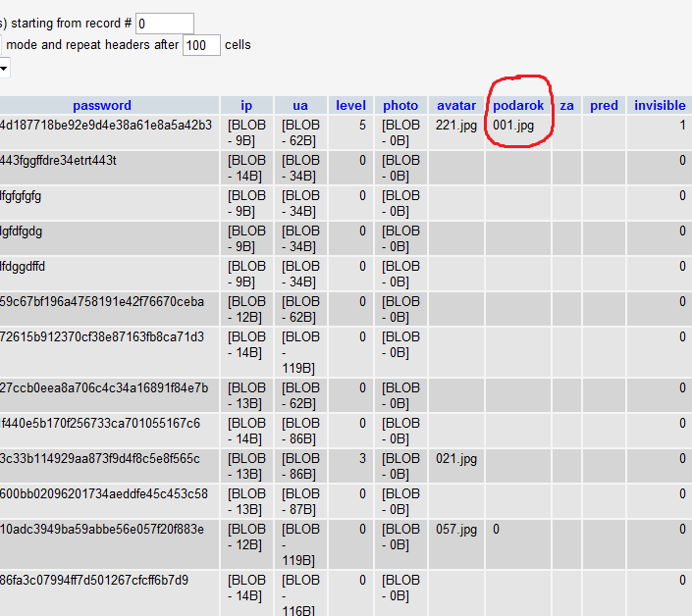Sort rows by level column
This screenshot has height=616, width=692.
pyautogui.click(x=350, y=106)
